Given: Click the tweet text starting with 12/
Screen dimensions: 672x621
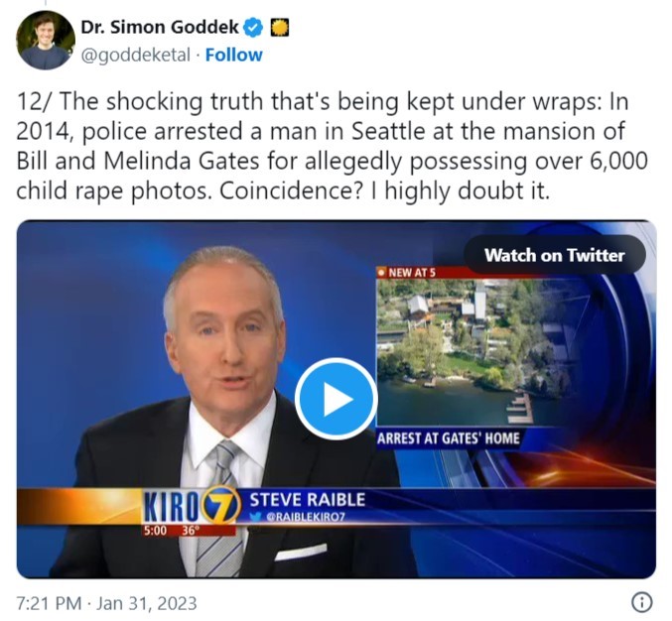Looking at the screenshot, I should click(332, 146).
